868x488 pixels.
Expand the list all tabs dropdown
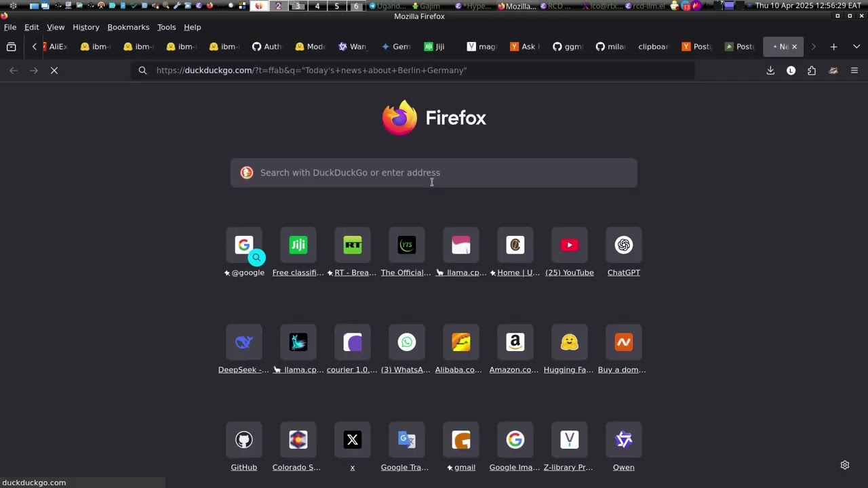pos(856,47)
